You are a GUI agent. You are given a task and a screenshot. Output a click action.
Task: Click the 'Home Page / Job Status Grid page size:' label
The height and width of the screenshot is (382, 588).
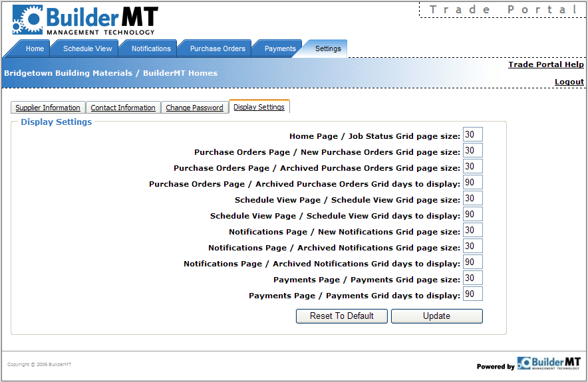point(374,136)
